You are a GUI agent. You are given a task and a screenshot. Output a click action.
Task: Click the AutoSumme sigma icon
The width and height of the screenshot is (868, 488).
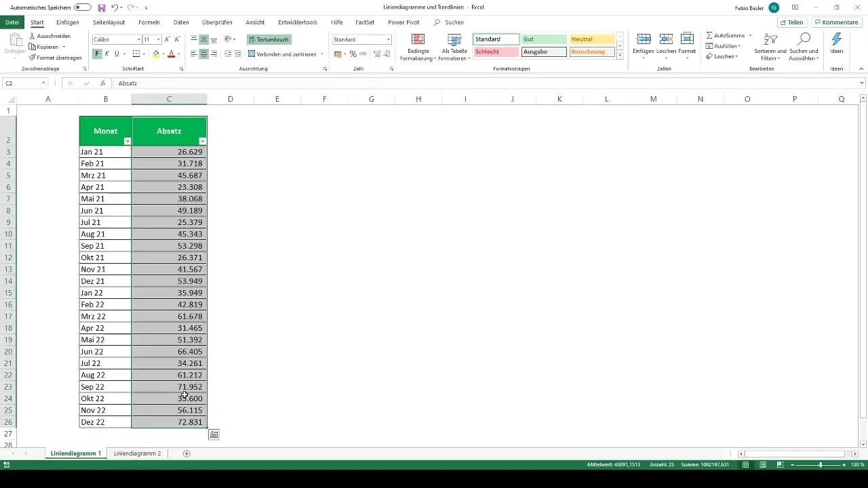pos(709,35)
